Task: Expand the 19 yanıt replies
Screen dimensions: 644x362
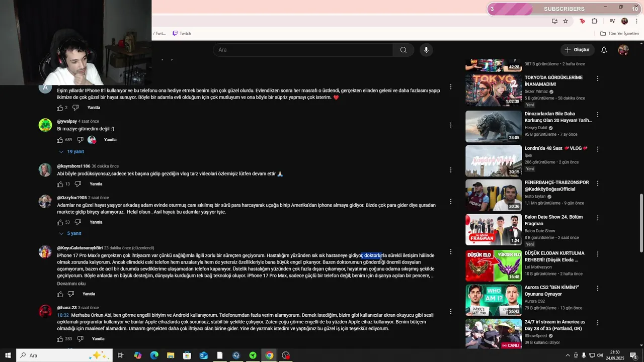Action: [x=71, y=152]
